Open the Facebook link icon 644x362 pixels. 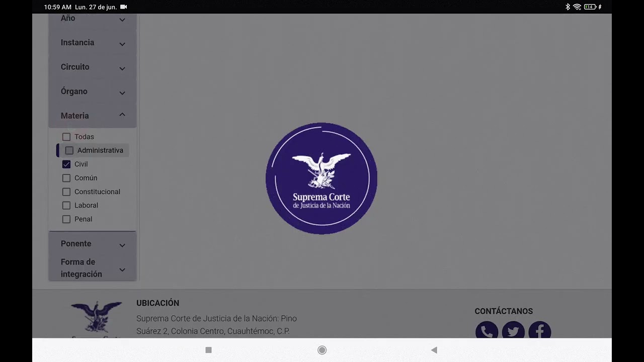pos(540,331)
